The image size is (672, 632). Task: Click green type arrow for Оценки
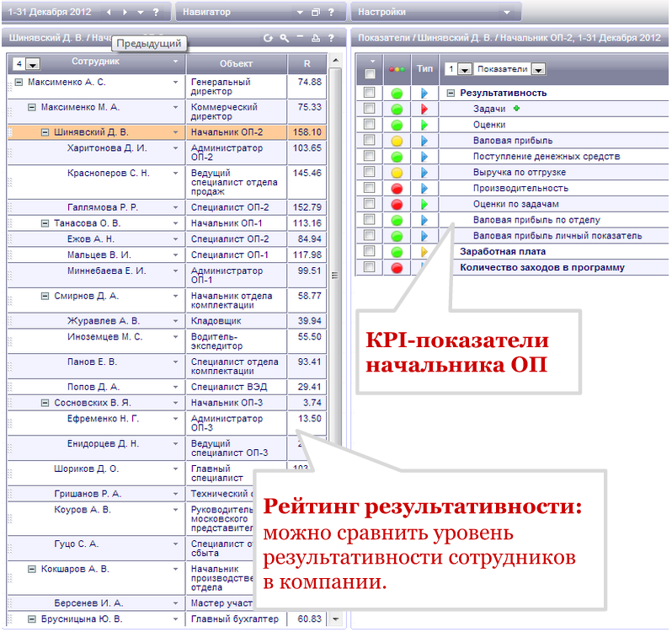tap(424, 125)
